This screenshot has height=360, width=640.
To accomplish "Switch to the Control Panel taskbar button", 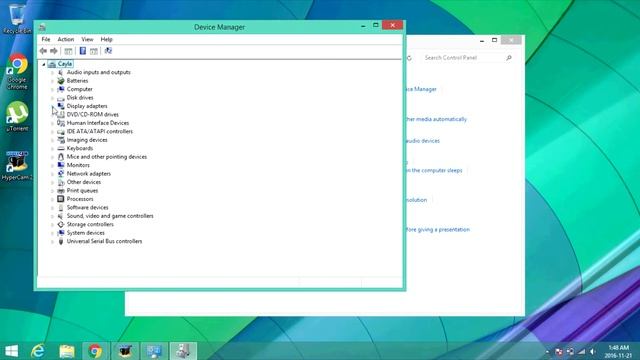I will tap(154, 351).
